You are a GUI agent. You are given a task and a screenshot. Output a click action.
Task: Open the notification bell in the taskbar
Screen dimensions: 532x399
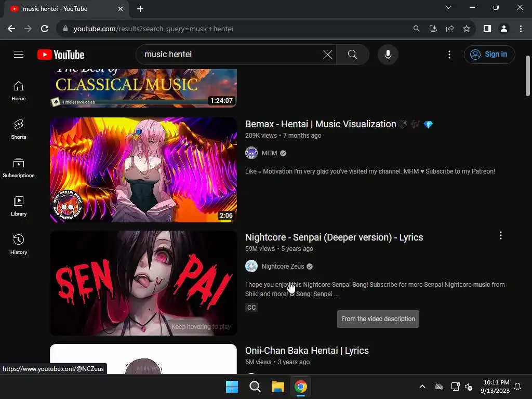click(517, 387)
